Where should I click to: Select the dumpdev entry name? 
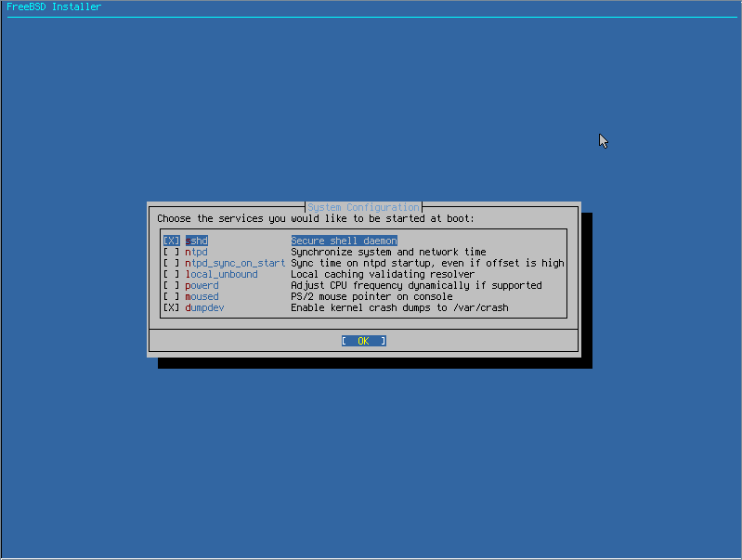(x=204, y=307)
